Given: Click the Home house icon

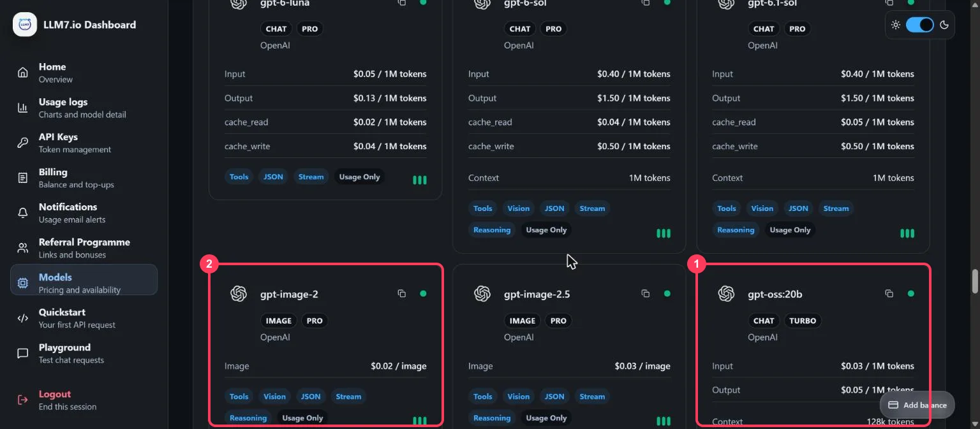Looking at the screenshot, I should (23, 73).
